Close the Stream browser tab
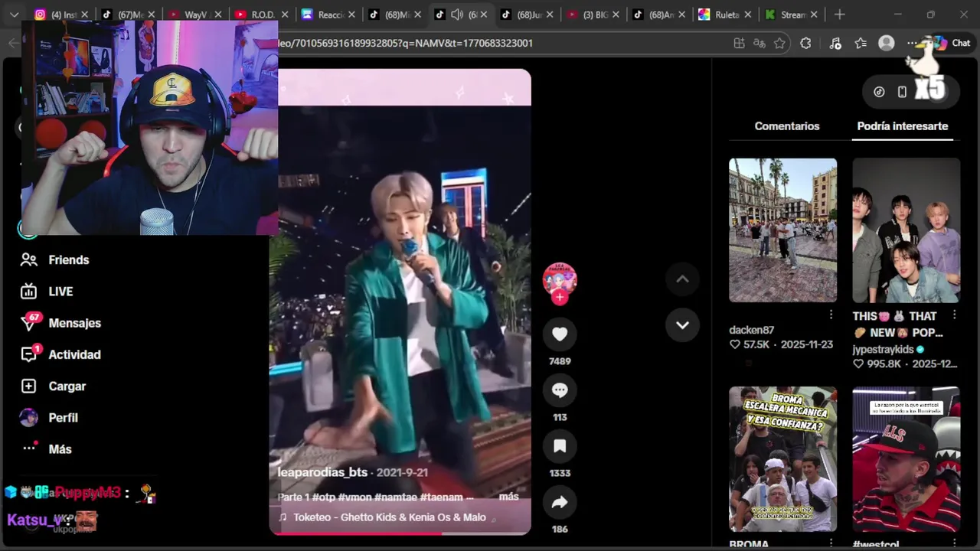 (814, 15)
